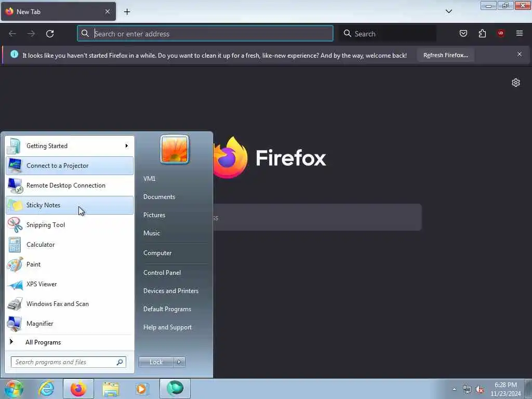Viewport: 532px width, 399px height.
Task: Launch Connect to a Projector
Action: [70, 166]
